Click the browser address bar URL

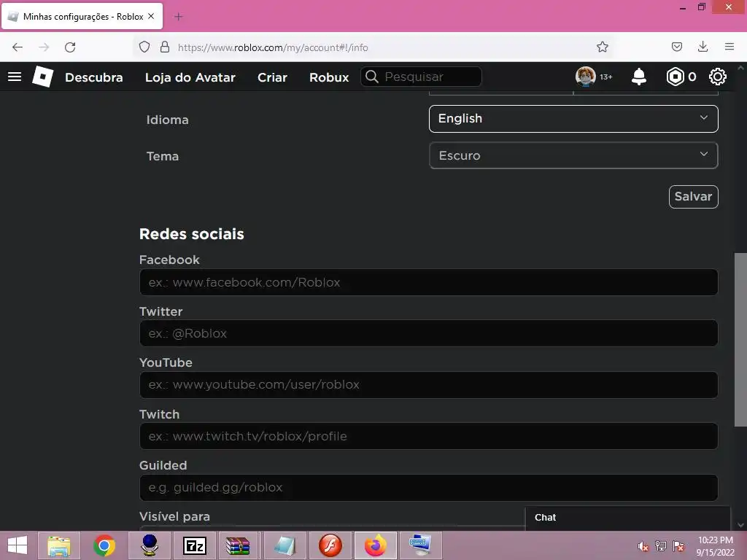point(273,47)
